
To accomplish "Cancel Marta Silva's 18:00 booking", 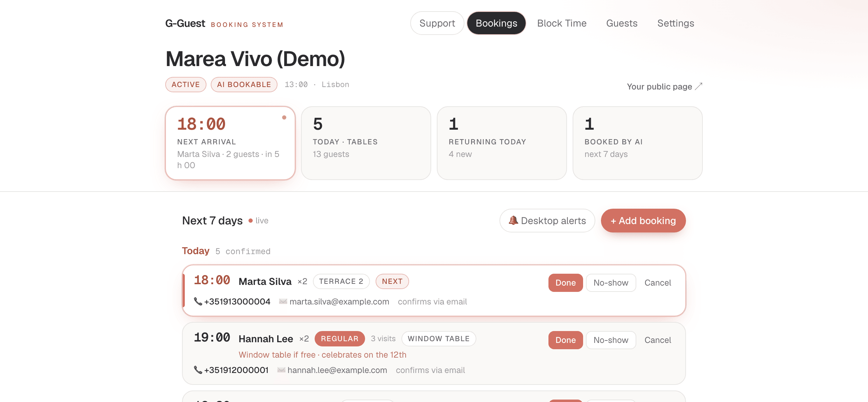I will pos(658,283).
